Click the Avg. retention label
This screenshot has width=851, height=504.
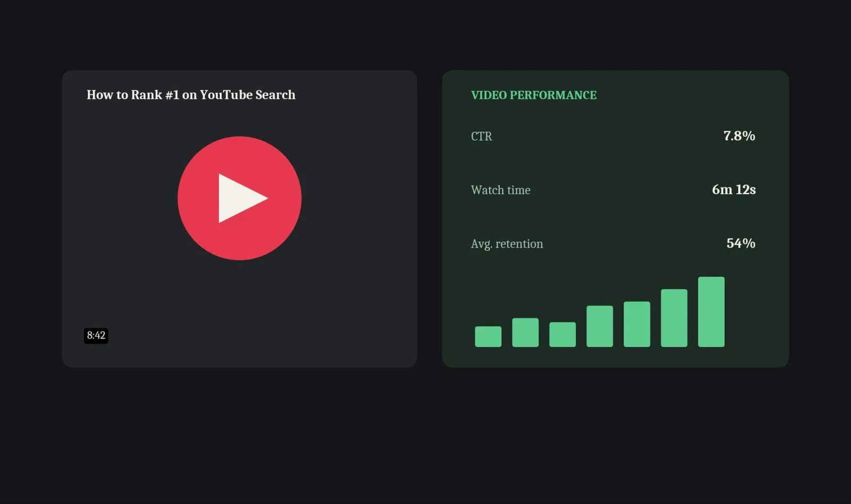click(507, 243)
